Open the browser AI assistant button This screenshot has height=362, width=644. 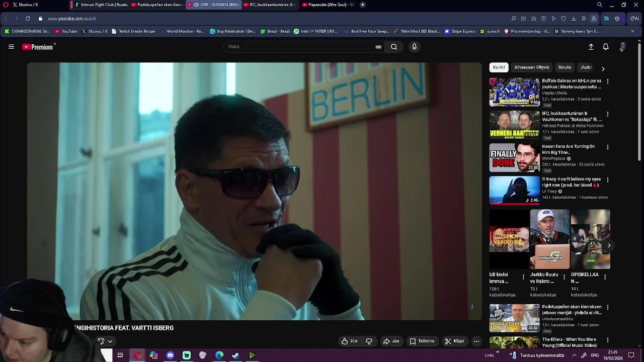(634, 19)
